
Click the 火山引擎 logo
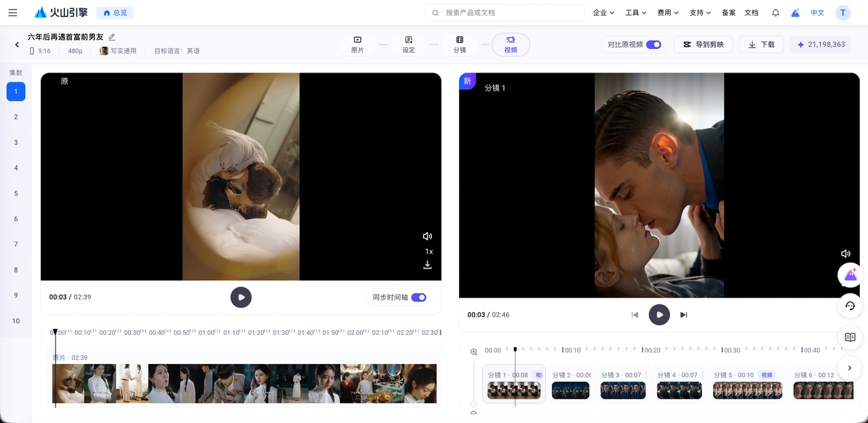pos(61,13)
